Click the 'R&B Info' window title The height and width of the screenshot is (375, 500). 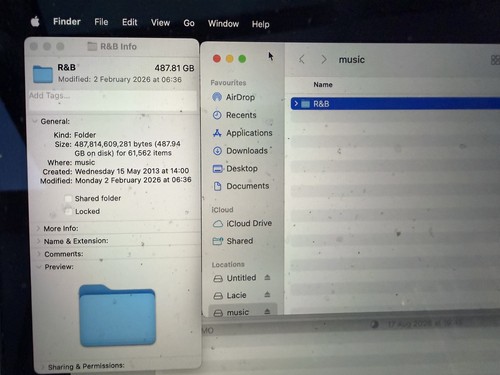coord(118,46)
